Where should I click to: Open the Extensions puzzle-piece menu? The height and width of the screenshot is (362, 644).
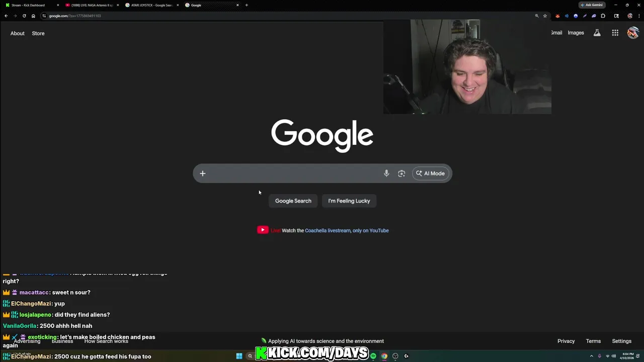click(603, 16)
